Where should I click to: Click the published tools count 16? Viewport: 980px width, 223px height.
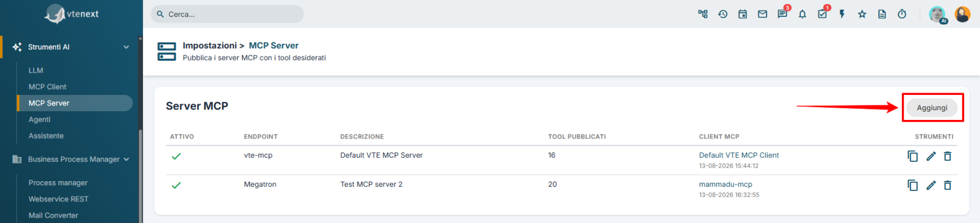[552, 155]
